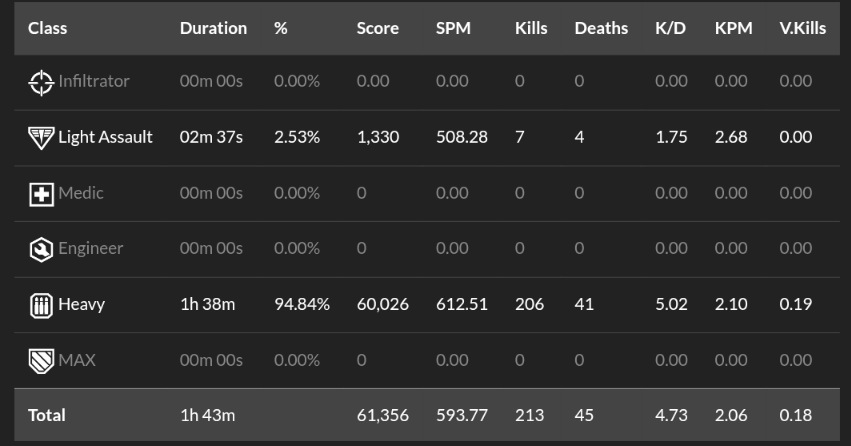Click the Medic cross icon
Viewport: 851px width, 446px height.
point(41,194)
